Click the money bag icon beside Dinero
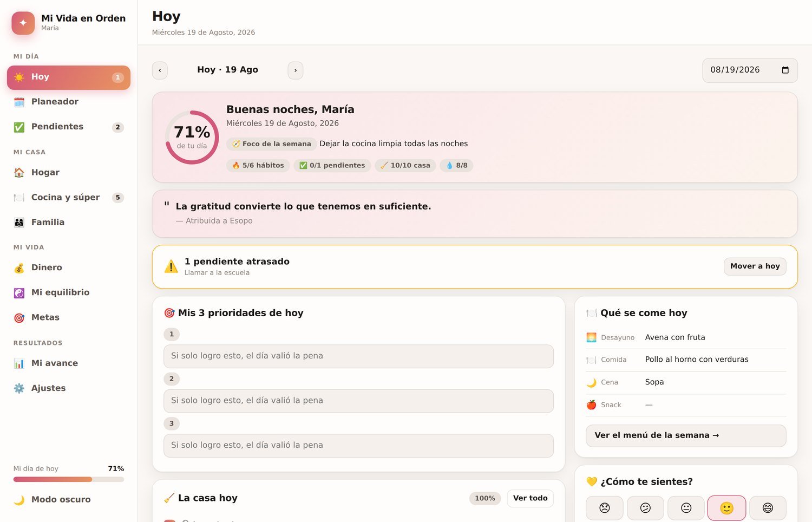 19,268
